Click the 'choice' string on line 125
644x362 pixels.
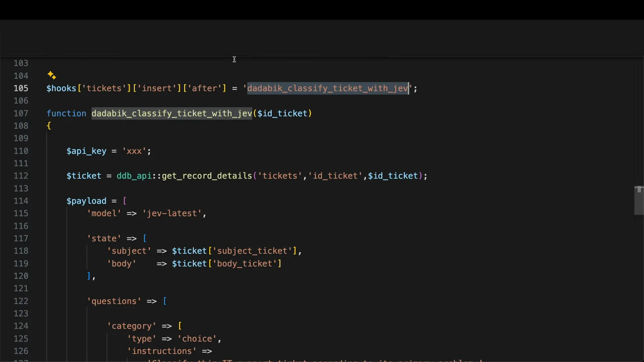pyautogui.click(x=197, y=339)
